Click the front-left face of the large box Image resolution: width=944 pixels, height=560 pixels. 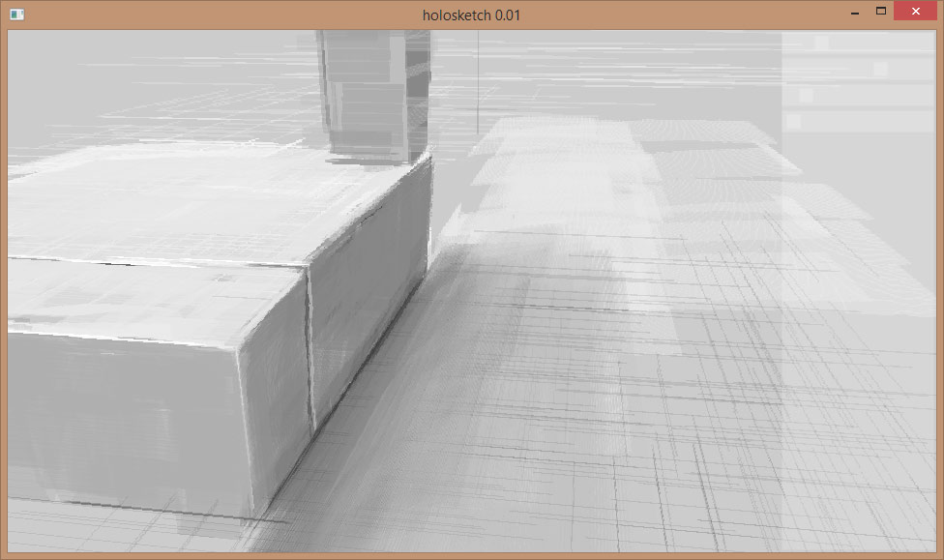(x=126, y=406)
